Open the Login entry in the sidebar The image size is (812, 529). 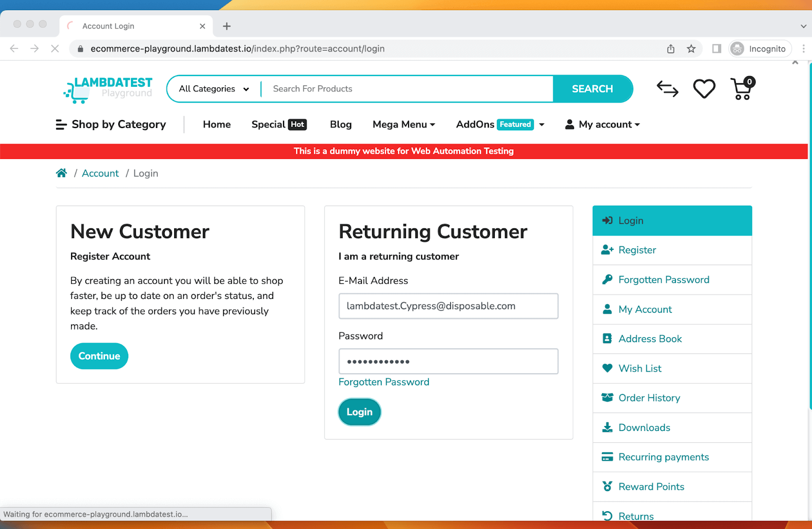coord(672,220)
